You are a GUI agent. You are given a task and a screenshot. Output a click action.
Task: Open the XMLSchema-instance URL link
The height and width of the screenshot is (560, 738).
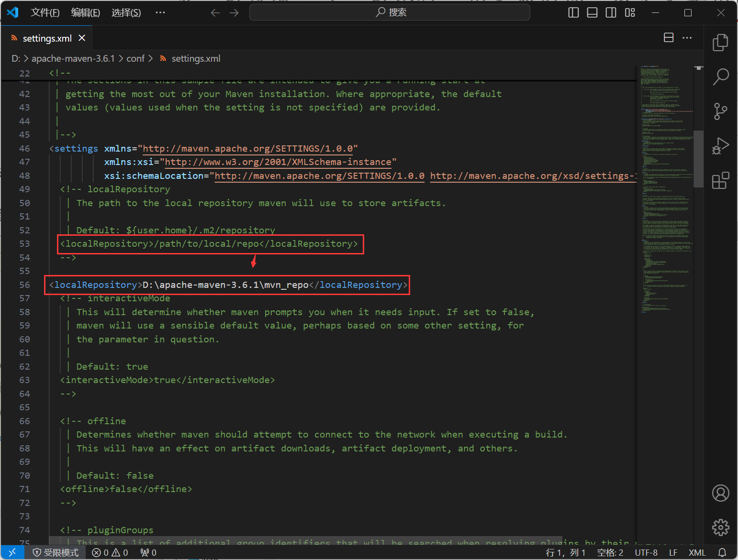pos(278,162)
